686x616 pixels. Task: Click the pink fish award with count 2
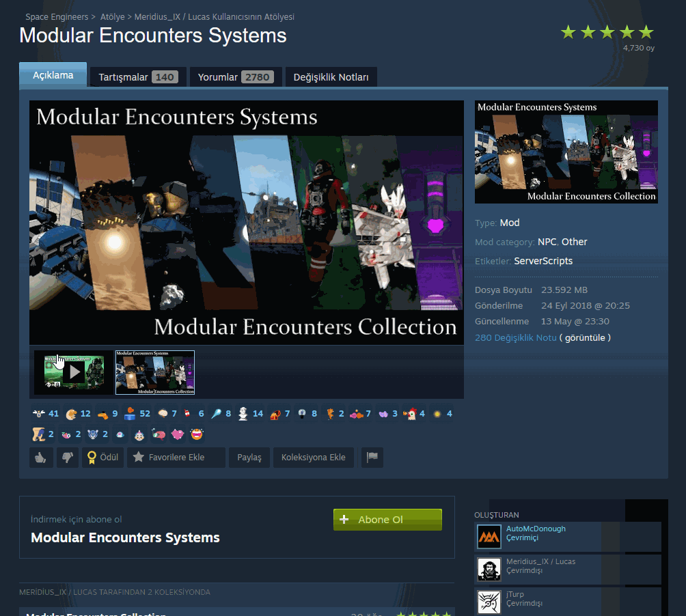70,434
